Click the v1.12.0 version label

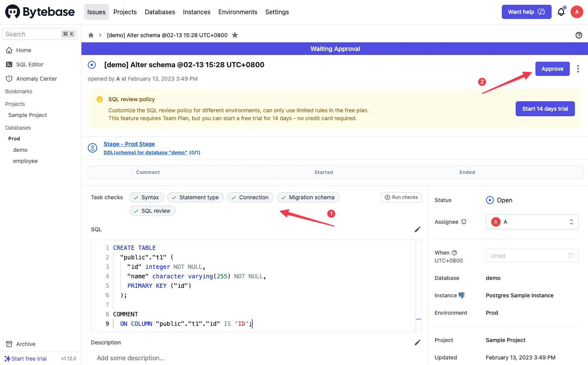click(x=69, y=359)
